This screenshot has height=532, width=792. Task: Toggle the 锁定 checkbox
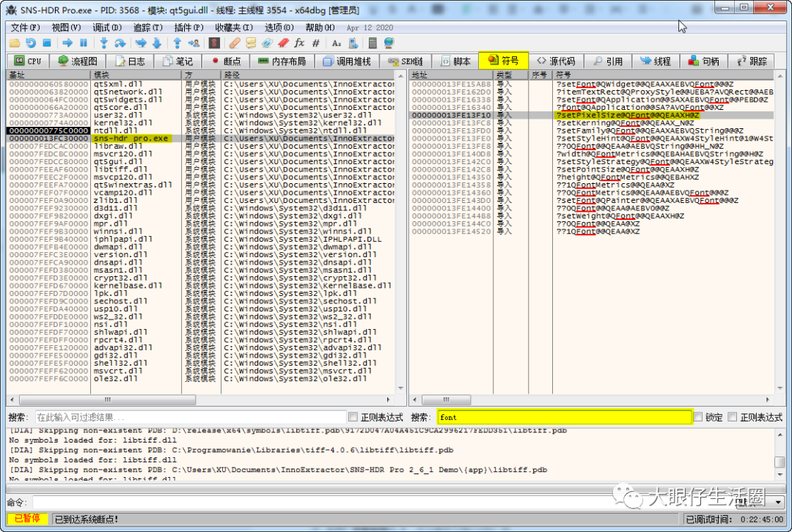[x=698, y=418]
